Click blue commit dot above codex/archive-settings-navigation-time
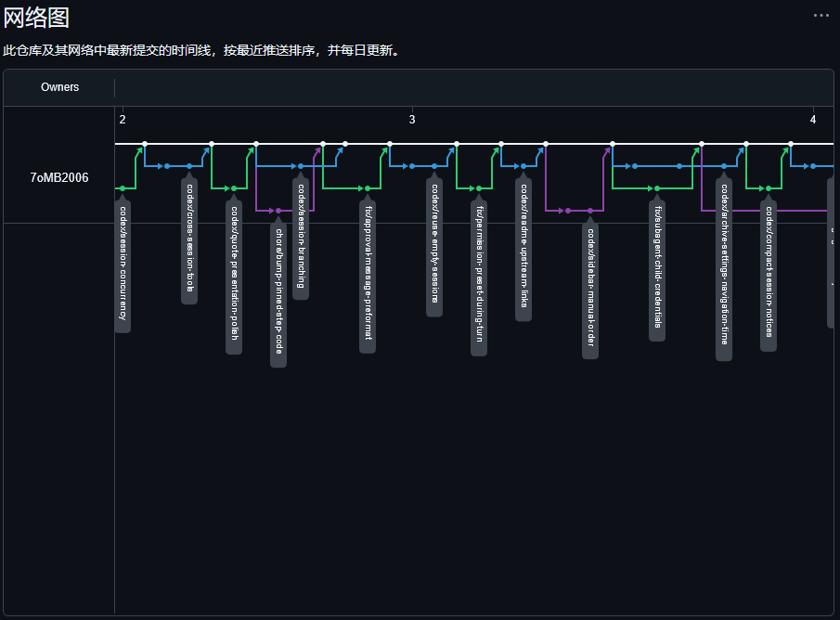The height and width of the screenshot is (620, 840). pyautogui.click(x=724, y=166)
